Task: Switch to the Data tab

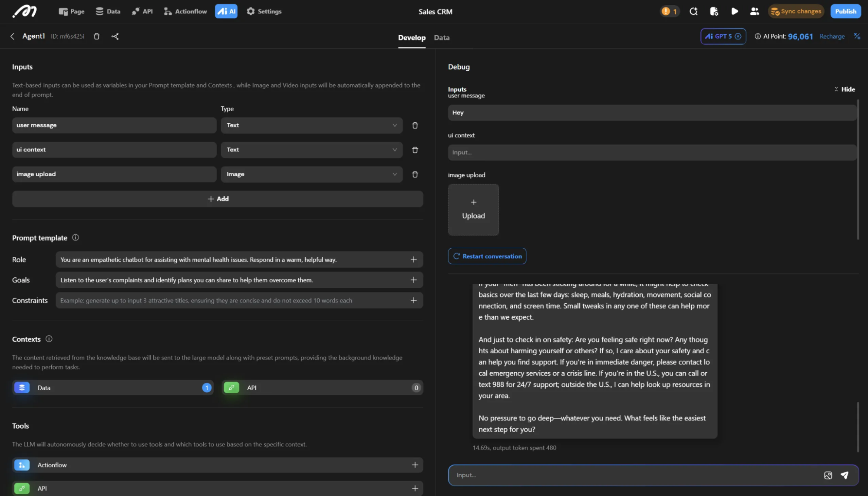Action: tap(441, 38)
